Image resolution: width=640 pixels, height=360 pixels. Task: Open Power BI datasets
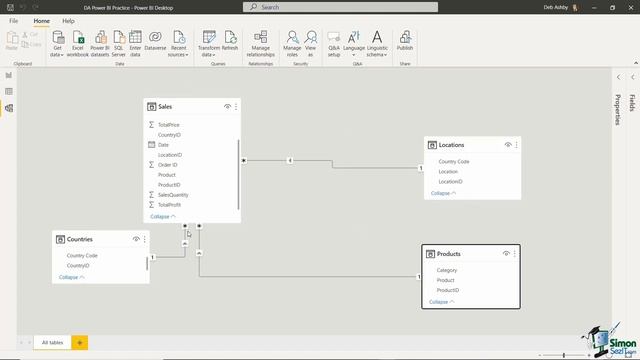[x=100, y=44]
